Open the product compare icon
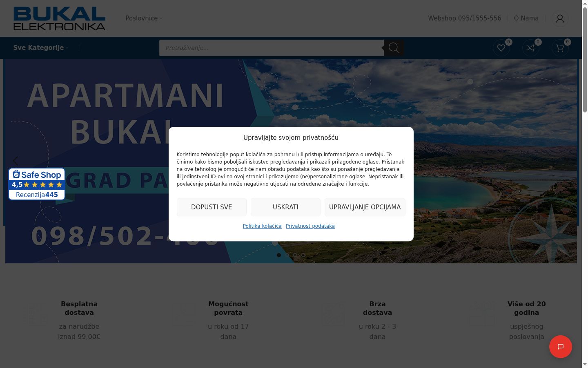Viewport: 588px width, 368px height. pos(530,48)
